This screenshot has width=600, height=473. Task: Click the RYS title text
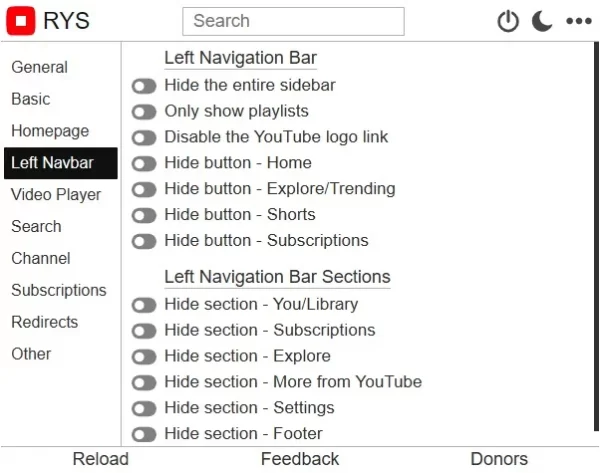coord(67,21)
